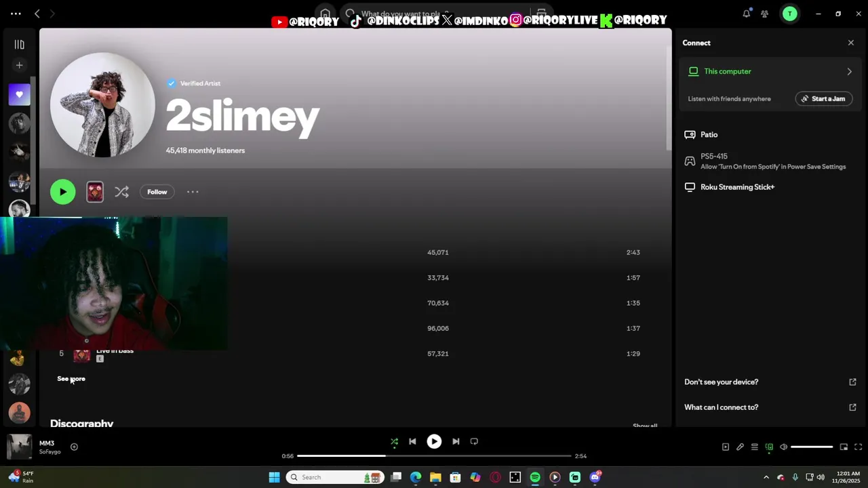
Task: Skip to the next track
Action: (x=456, y=442)
